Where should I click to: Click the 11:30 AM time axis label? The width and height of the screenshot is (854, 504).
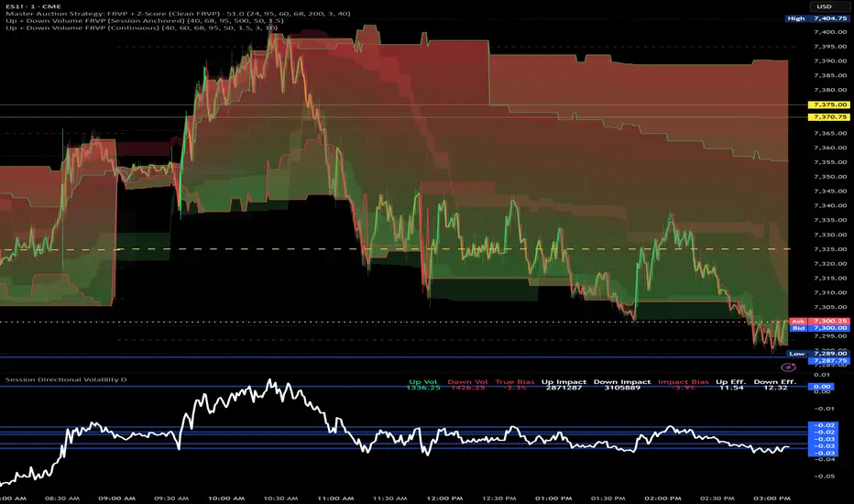point(390,498)
